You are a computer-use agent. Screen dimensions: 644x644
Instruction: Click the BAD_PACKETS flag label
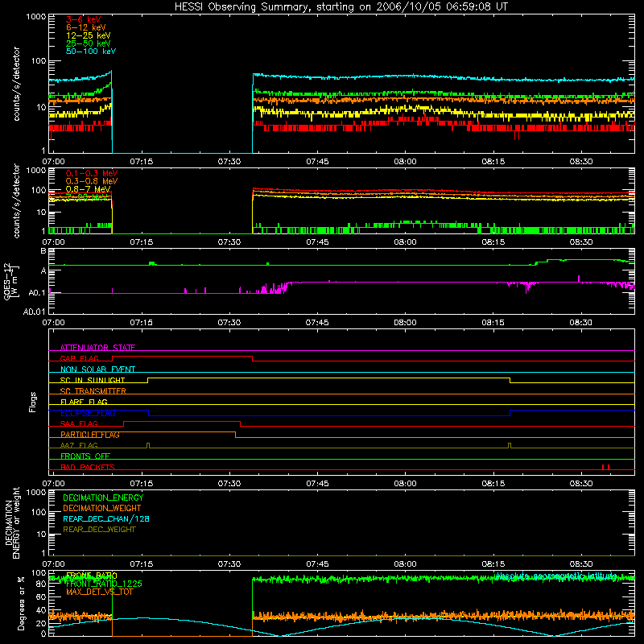pos(88,467)
